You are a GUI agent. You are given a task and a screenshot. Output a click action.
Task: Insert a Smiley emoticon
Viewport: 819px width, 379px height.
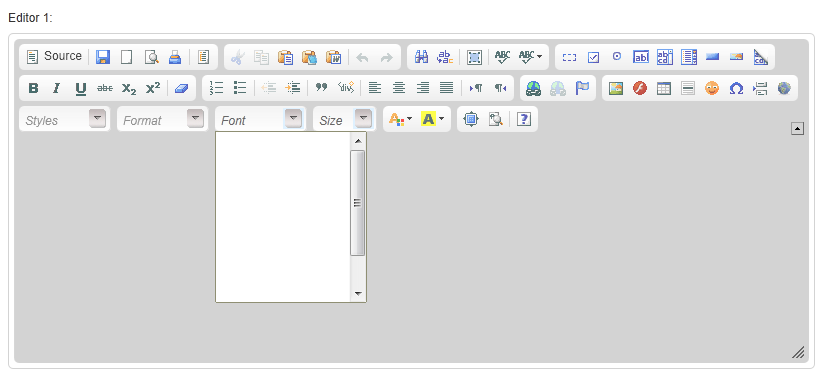pos(712,88)
